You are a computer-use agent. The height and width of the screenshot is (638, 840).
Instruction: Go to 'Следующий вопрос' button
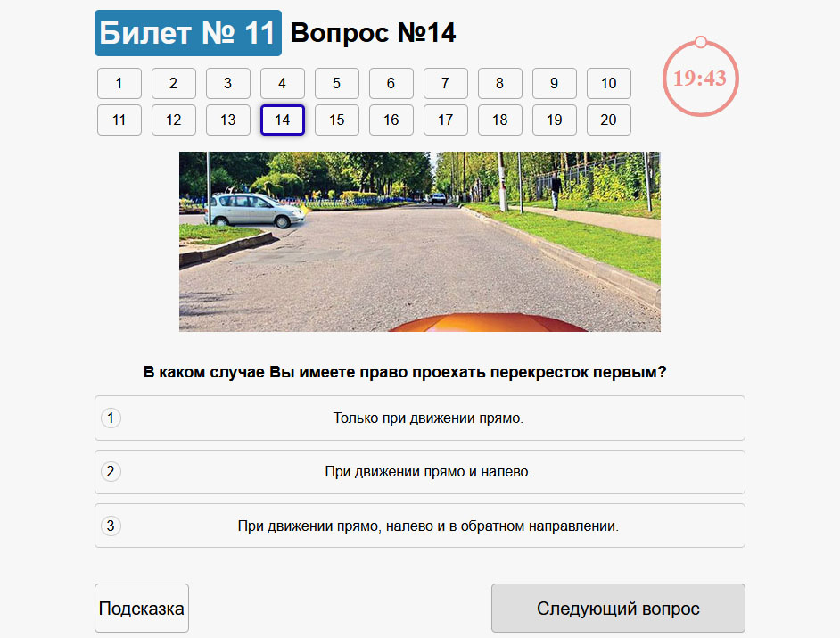coord(618,609)
